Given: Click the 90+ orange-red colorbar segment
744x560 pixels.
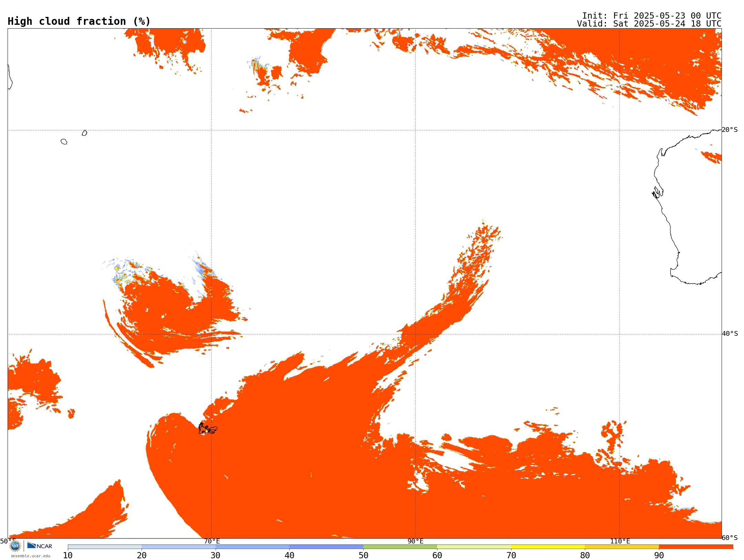Looking at the screenshot, I should click(x=696, y=547).
